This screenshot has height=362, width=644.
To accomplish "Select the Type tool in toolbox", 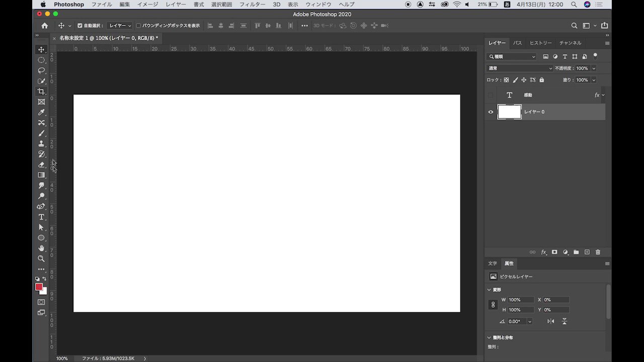I will [x=41, y=217].
